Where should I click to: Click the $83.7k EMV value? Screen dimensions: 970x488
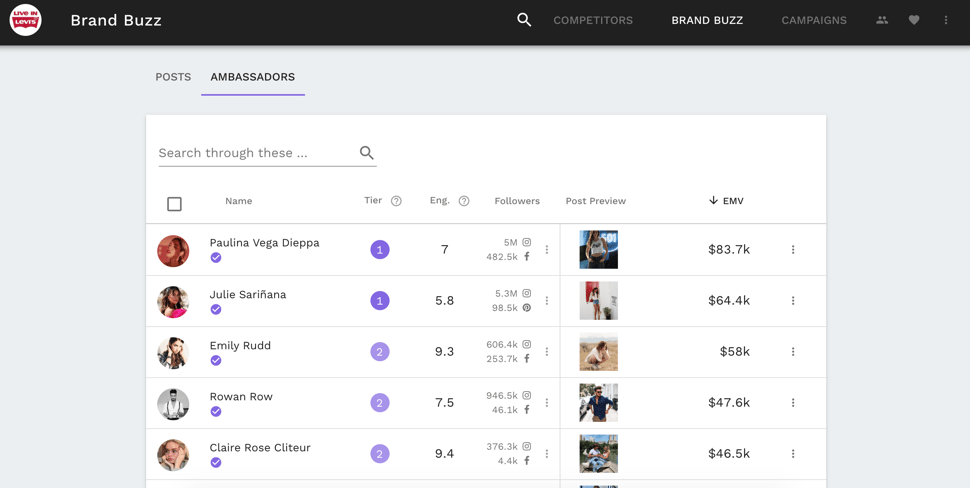(x=729, y=250)
